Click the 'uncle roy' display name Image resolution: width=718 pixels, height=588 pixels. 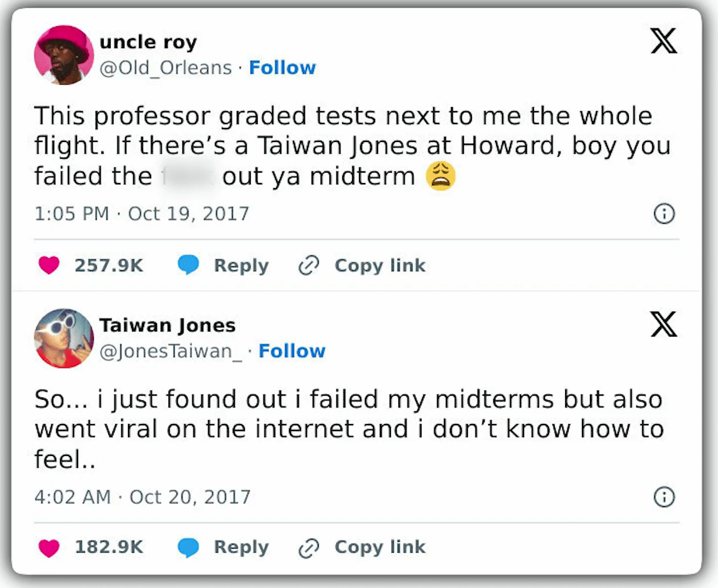tap(148, 42)
